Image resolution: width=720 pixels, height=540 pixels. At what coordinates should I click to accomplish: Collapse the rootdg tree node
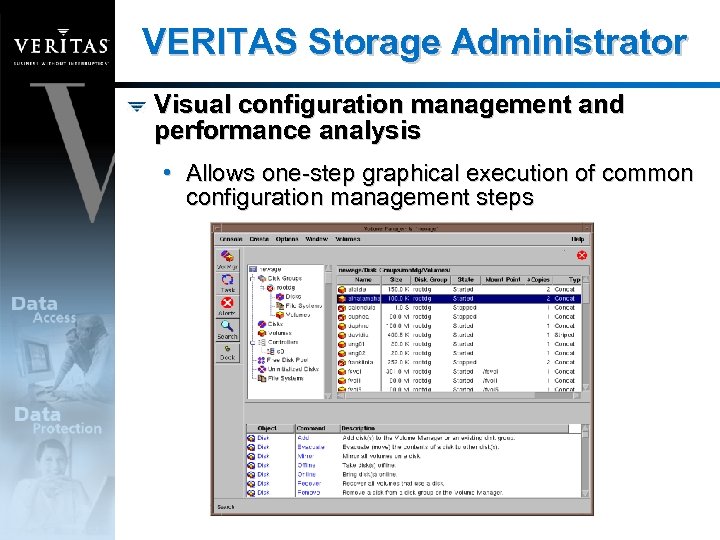[262, 287]
